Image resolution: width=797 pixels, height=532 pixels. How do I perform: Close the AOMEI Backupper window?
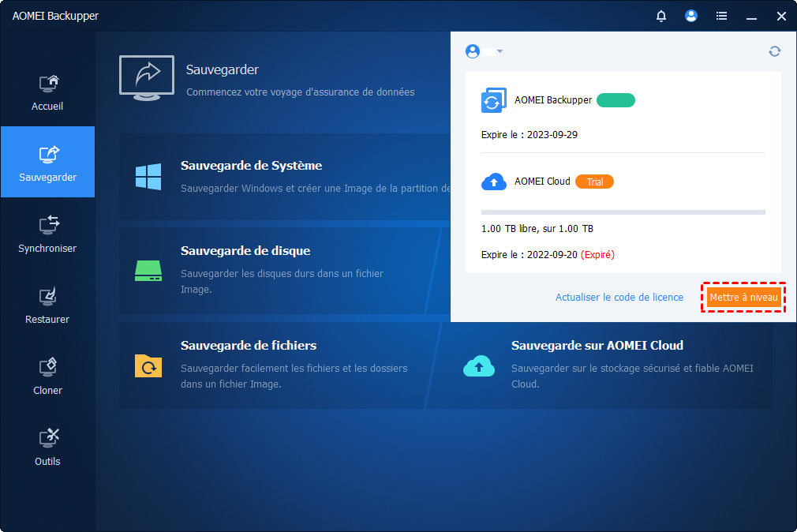point(781,17)
